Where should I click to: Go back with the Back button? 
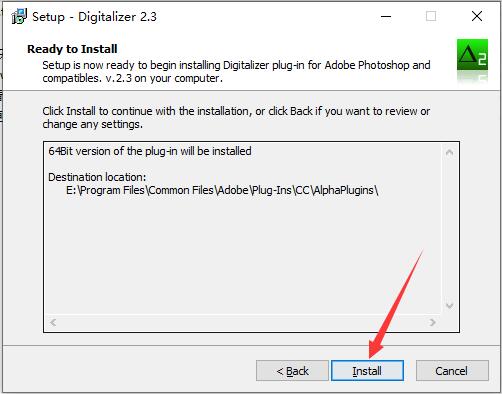click(292, 370)
